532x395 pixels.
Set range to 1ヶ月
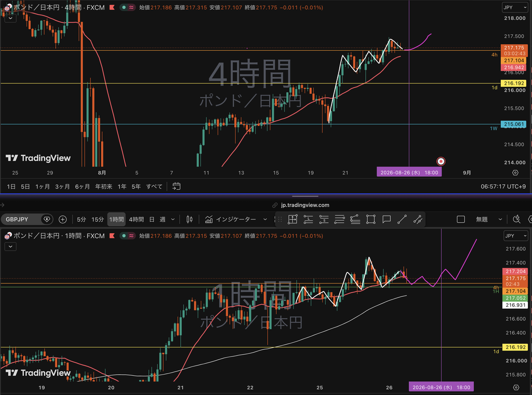(x=43, y=186)
